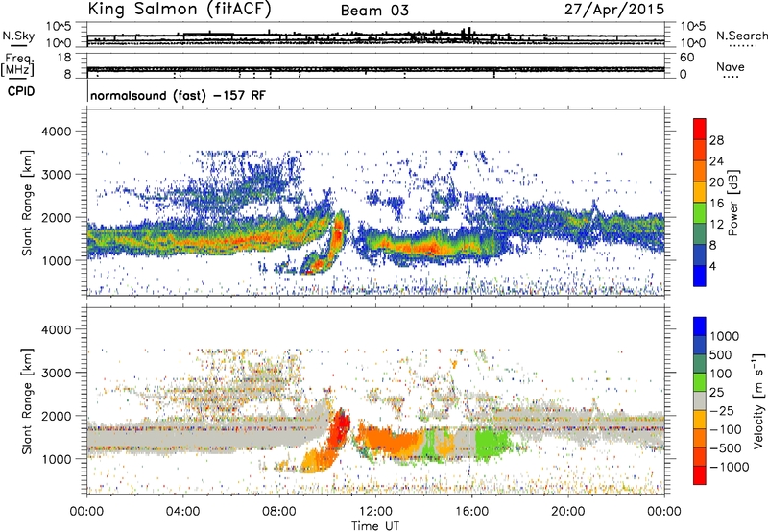Click the 100 velocity colorbar label
This screenshot has height=532, width=768.
click(x=721, y=374)
